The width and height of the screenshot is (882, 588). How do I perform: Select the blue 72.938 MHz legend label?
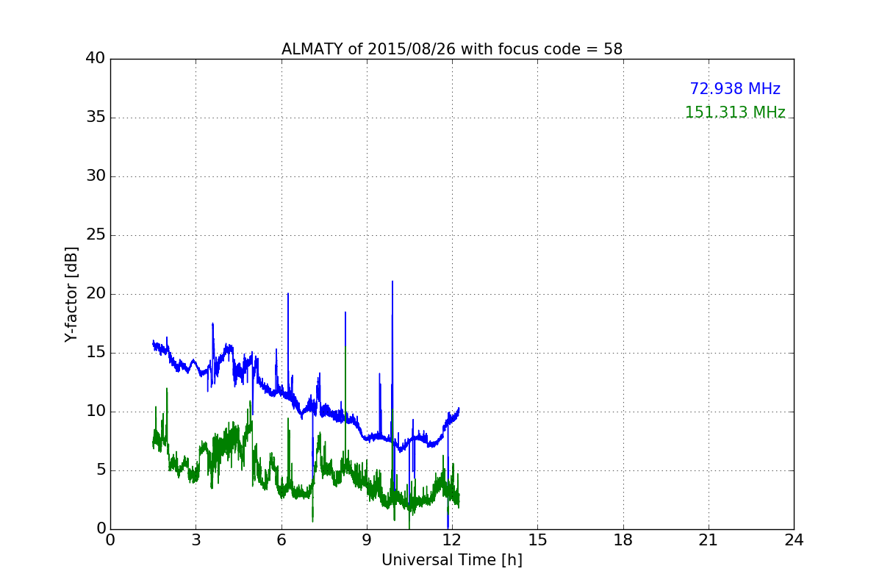tap(735, 89)
